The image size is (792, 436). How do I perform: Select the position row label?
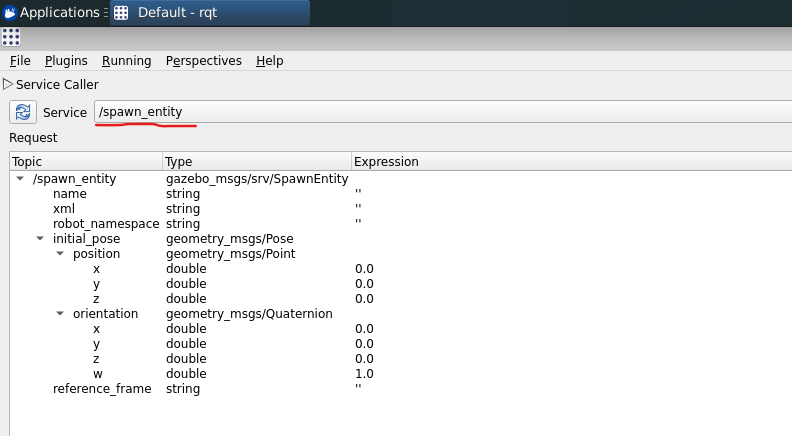[96, 254]
